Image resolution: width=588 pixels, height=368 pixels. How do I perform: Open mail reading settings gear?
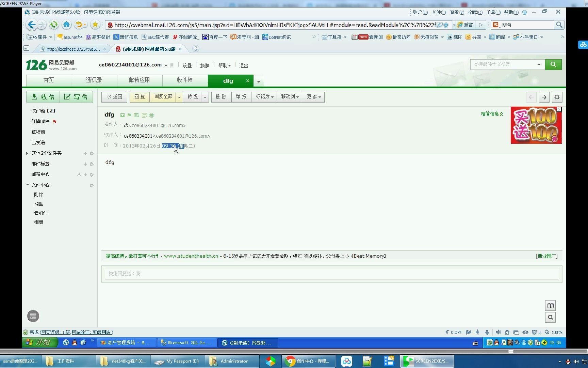pyautogui.click(x=557, y=97)
